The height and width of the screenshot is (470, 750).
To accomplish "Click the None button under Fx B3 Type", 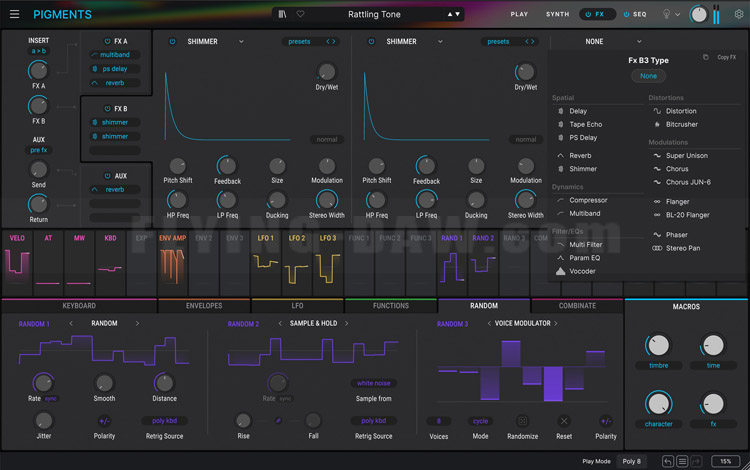I will 648,76.
